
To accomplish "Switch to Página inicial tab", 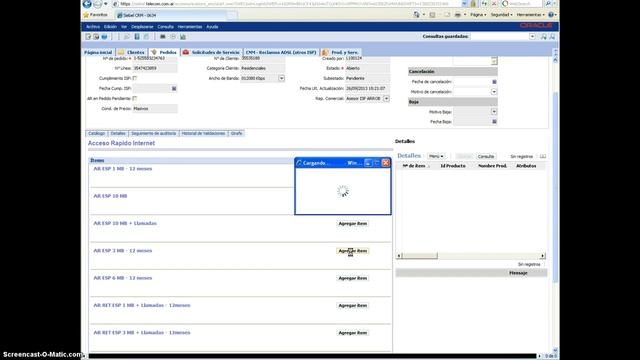I will [98, 52].
